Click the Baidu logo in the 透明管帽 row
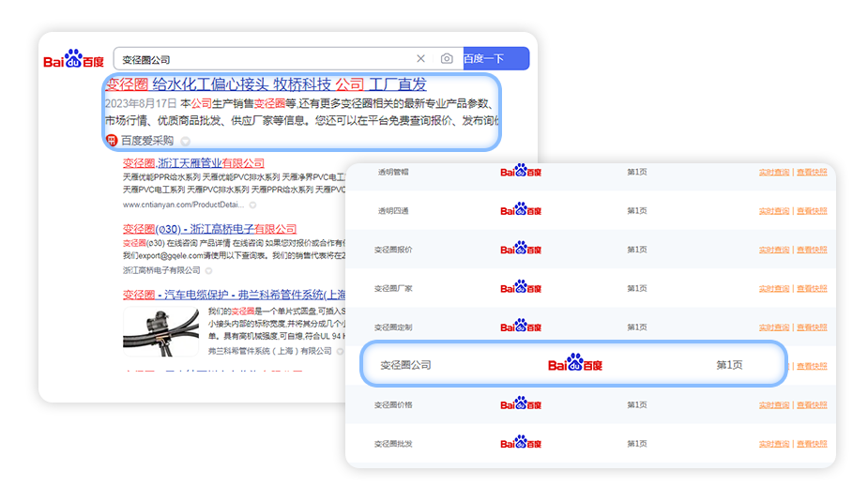The height and width of the screenshot is (502, 868). coord(521,171)
